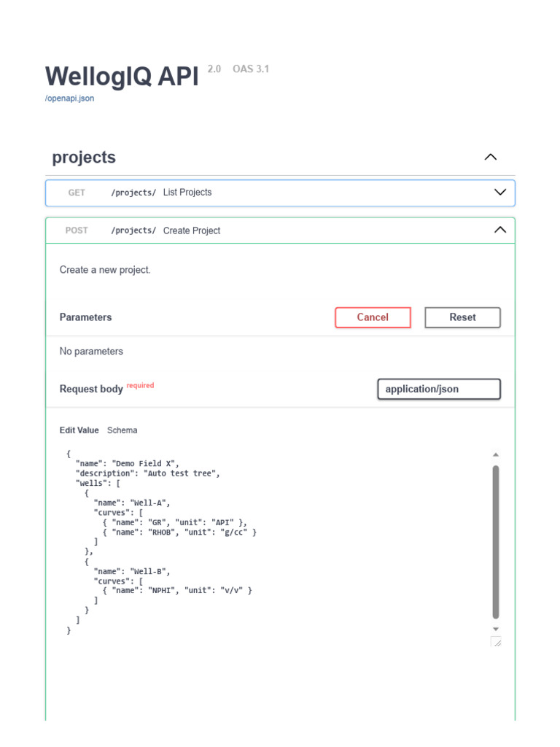Screen dimensions: 560x747
Task: Click the 2.0 version badge
Action: (214, 69)
